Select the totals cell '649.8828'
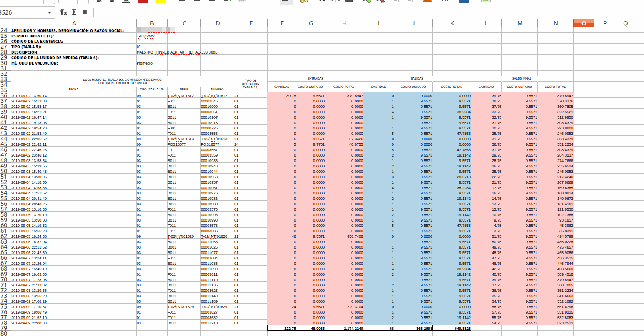644x336 pixels. point(452,328)
